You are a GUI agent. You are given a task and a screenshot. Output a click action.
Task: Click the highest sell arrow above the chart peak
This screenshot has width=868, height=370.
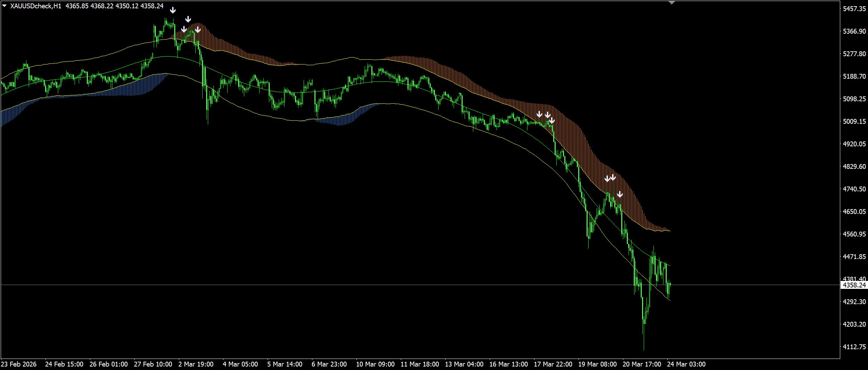(x=172, y=10)
